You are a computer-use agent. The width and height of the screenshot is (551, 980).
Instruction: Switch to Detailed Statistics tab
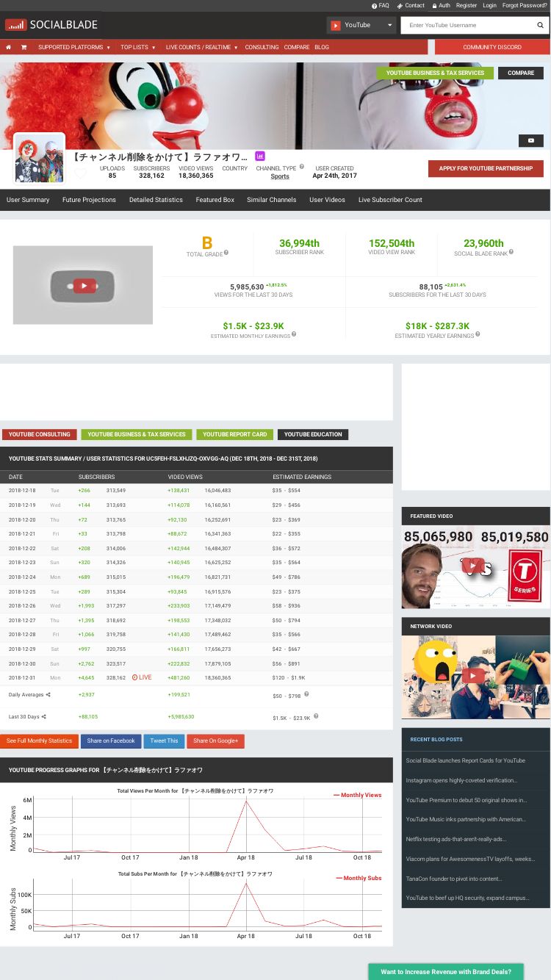click(x=156, y=200)
